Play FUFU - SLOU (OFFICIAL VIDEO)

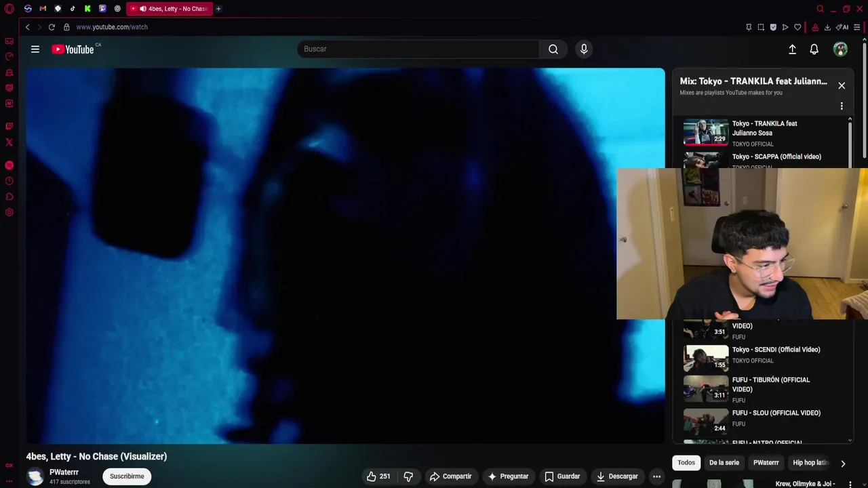[759, 420]
